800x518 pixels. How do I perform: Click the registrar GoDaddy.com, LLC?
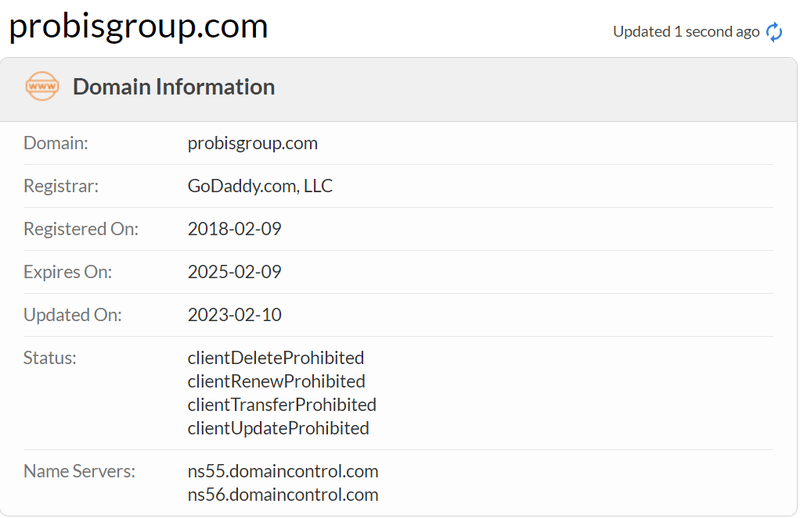[x=260, y=186]
